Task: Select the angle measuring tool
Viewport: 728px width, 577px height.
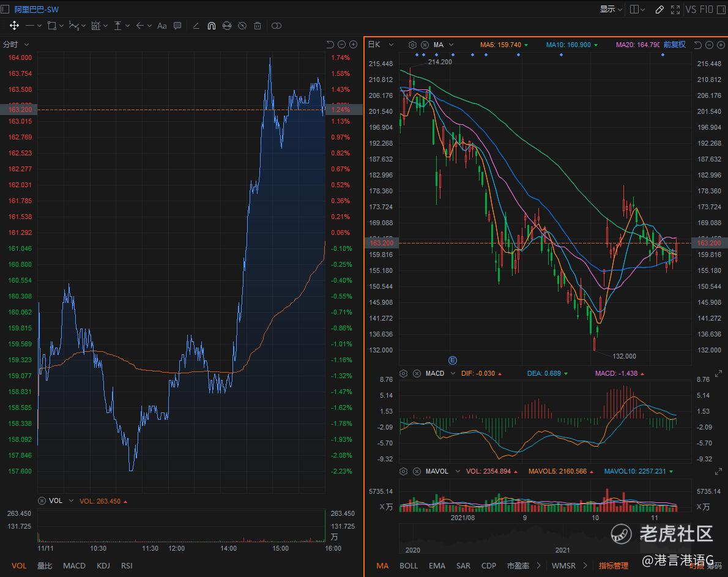Action: click(x=196, y=26)
